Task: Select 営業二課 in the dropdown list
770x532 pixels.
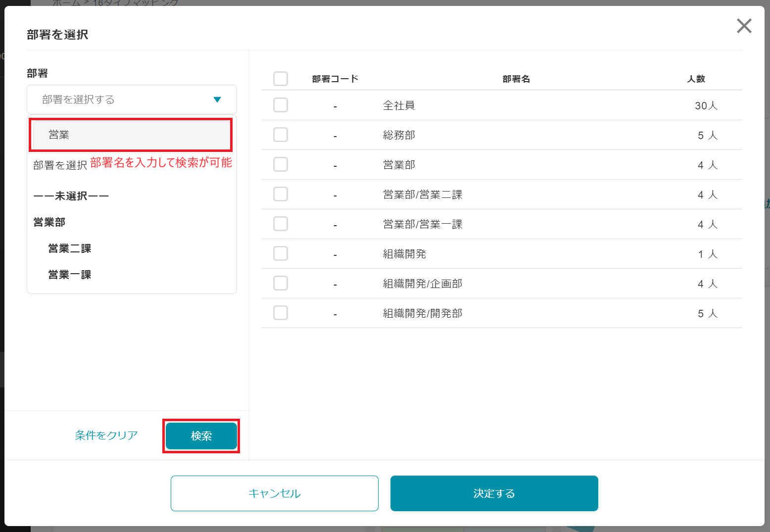Action: point(69,248)
